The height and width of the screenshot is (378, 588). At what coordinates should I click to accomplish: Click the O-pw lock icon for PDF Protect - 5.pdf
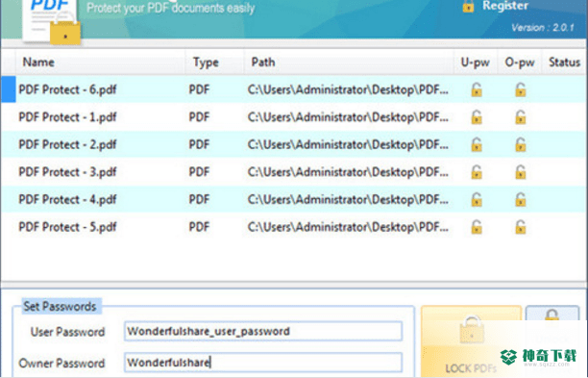[521, 227]
